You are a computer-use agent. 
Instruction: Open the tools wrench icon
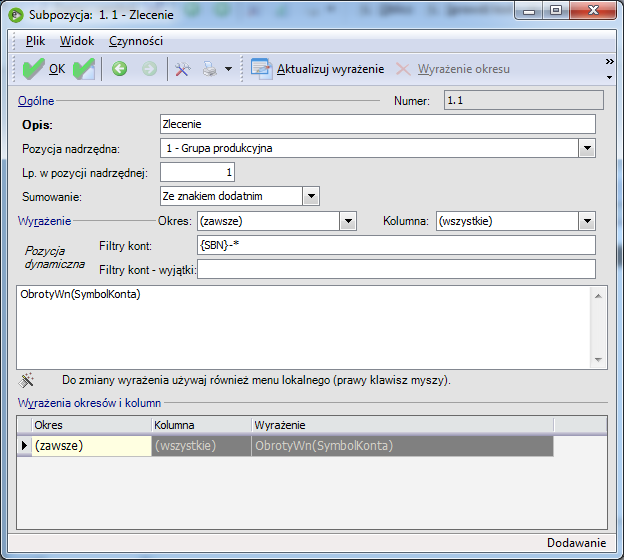(x=182, y=69)
